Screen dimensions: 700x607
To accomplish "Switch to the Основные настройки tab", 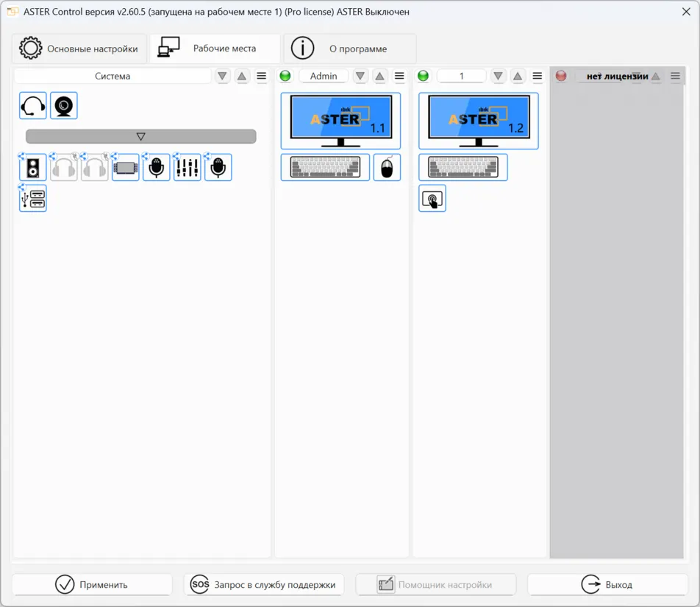I will pyautogui.click(x=79, y=48).
